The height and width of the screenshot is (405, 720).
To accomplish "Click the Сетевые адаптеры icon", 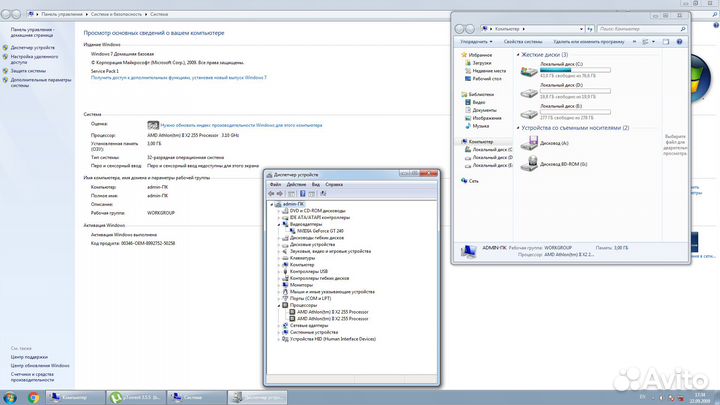I will (285, 326).
